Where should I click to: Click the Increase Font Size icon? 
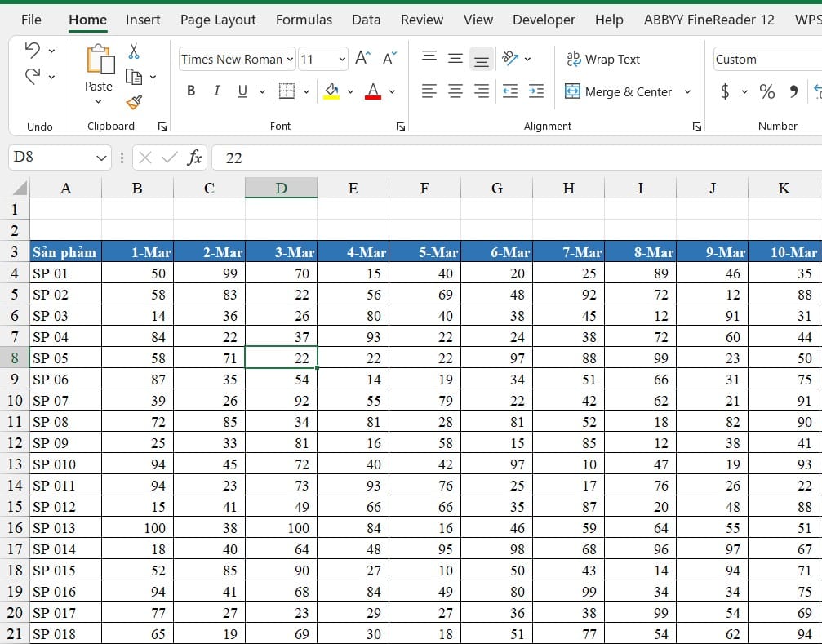coord(362,58)
